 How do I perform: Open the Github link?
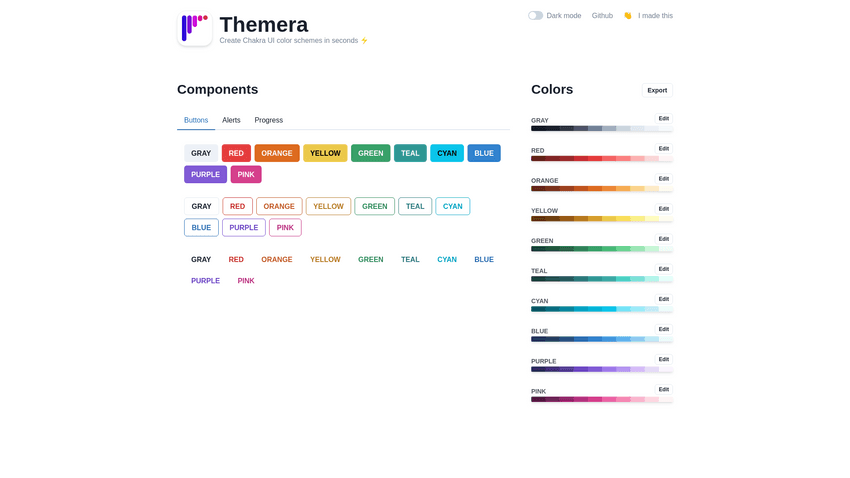click(602, 16)
